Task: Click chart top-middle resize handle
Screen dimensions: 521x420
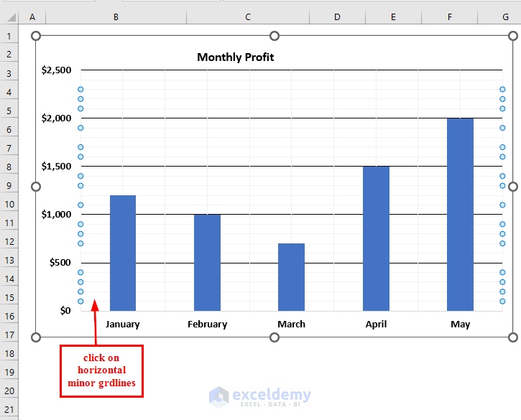Action: pyautogui.click(x=275, y=36)
